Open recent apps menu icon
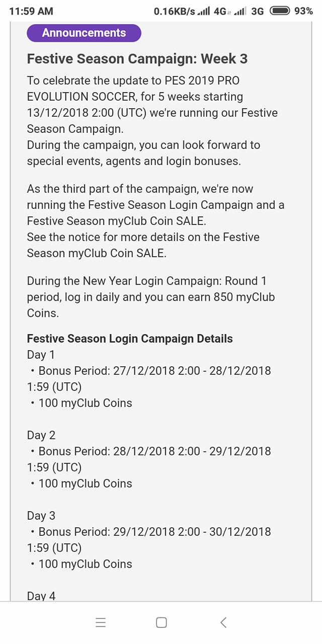The height and width of the screenshot is (644, 322). 101,622
